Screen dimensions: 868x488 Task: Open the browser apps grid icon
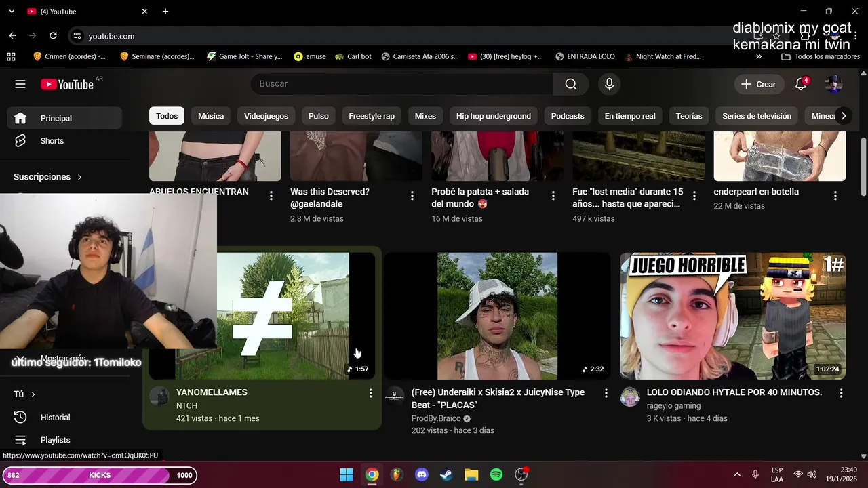pos(11,56)
